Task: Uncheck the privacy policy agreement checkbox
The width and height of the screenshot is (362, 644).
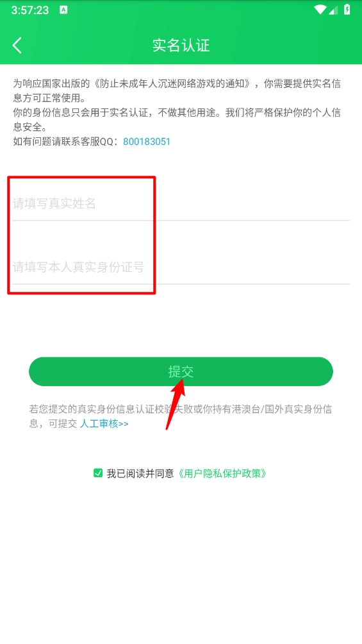Action: 97,473
